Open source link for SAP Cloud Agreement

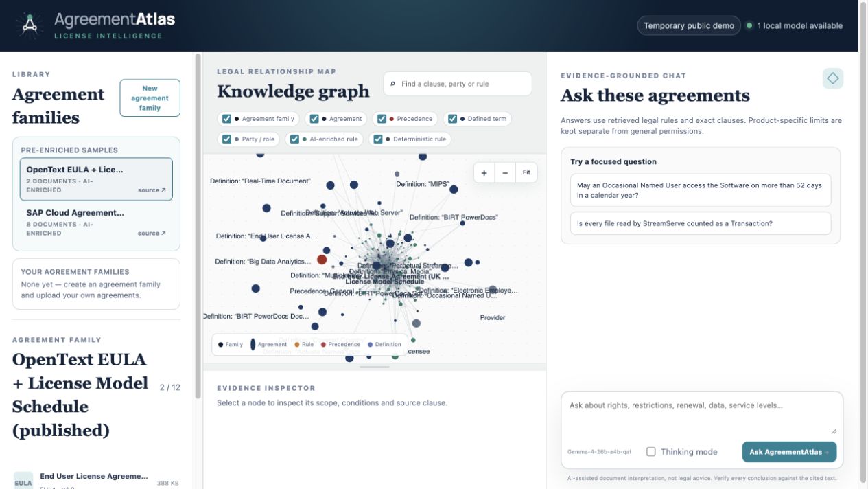(152, 234)
